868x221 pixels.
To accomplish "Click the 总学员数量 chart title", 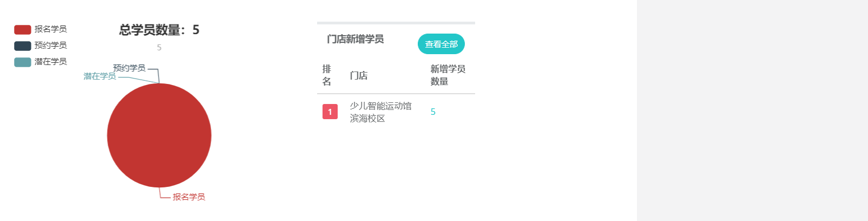I will point(159,30).
